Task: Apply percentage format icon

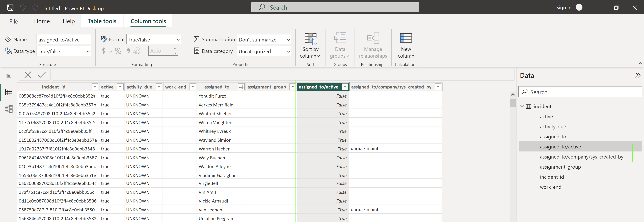Action: click(x=118, y=51)
